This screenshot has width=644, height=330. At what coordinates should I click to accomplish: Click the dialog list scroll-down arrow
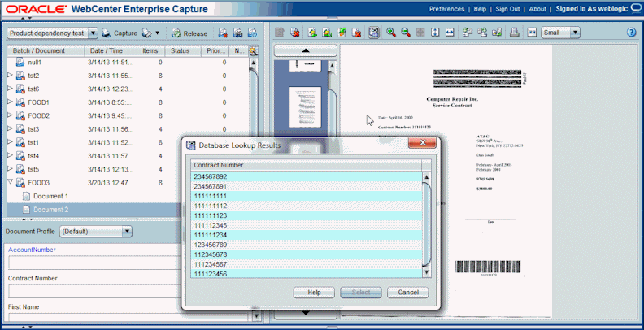coord(426,272)
